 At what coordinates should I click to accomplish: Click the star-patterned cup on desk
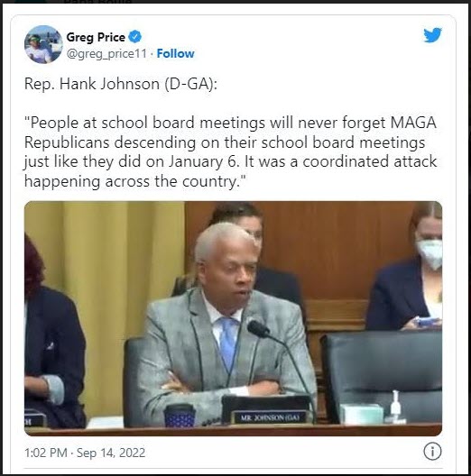(179, 416)
